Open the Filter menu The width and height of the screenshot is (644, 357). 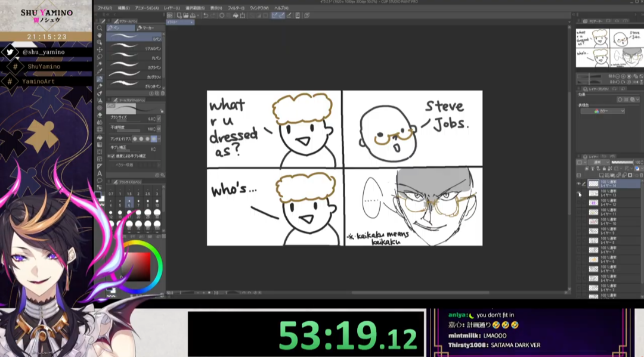point(236,8)
